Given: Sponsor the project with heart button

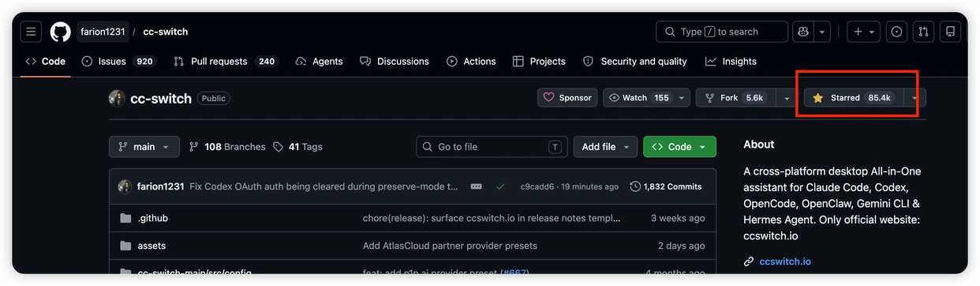Looking at the screenshot, I should click(x=567, y=97).
